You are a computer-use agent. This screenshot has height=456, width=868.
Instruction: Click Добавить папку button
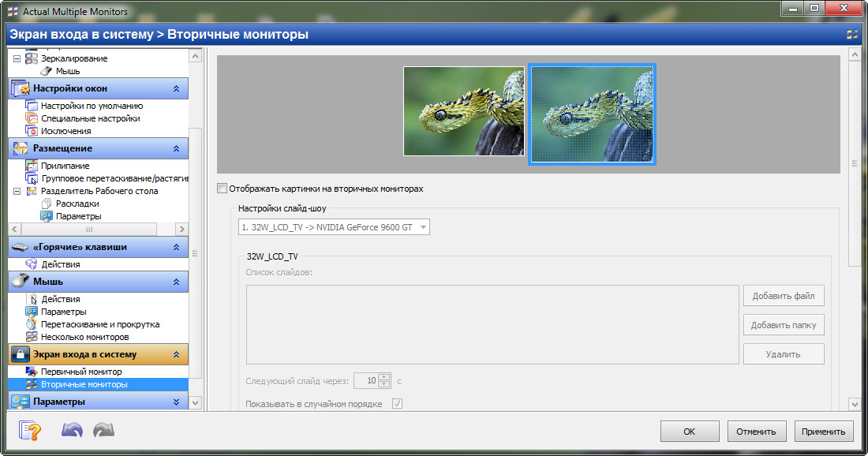[x=784, y=325]
